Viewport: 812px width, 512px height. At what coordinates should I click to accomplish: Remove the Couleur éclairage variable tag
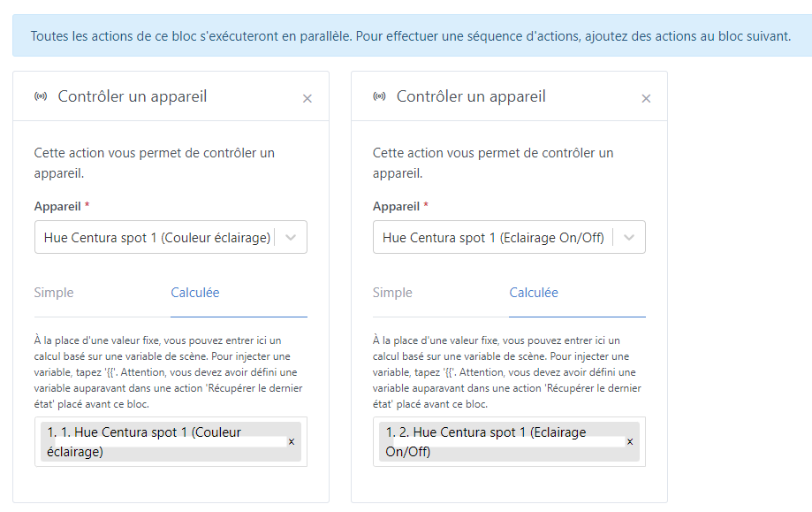[x=292, y=441]
